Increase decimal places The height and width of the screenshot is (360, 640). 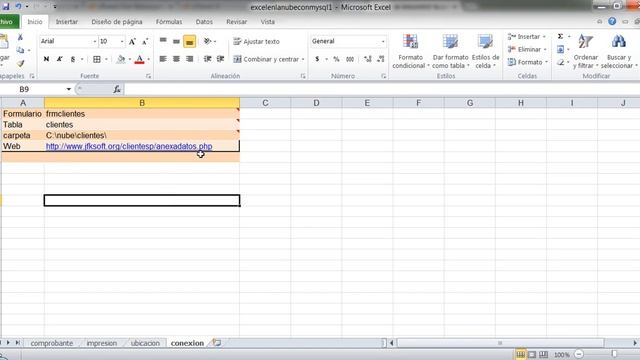click(x=368, y=59)
